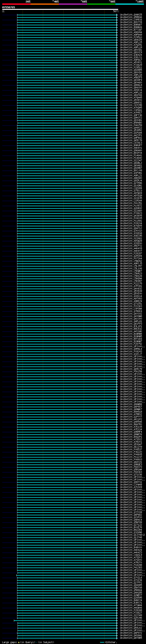Select the UniRef100_P22275 label
Image resolution: width=146 pixels, height=644 pixels.
click(131, 284)
